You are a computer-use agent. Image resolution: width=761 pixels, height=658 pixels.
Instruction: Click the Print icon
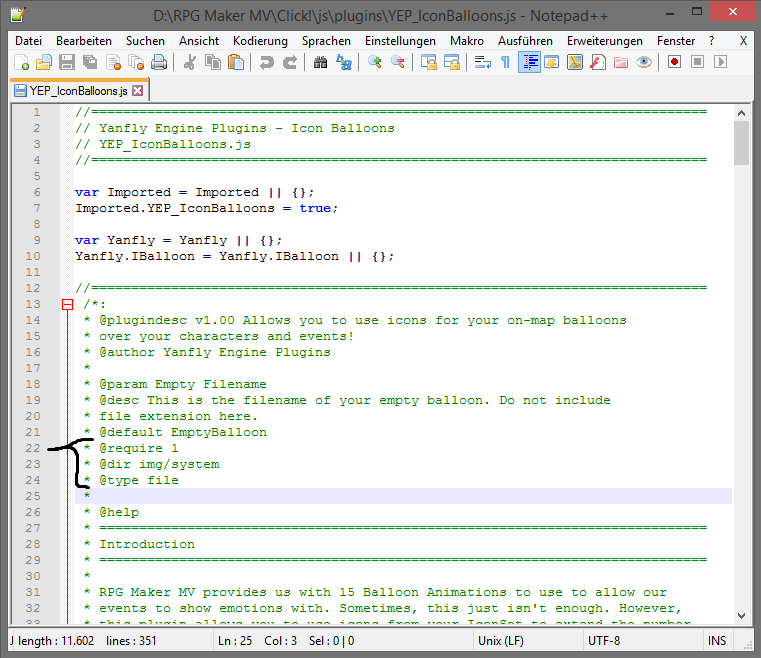tap(159, 62)
